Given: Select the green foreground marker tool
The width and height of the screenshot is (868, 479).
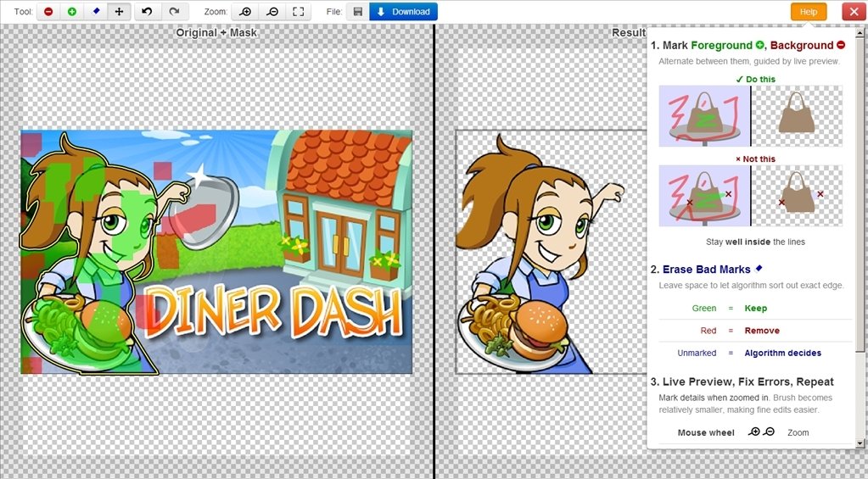Looking at the screenshot, I should click(x=72, y=12).
